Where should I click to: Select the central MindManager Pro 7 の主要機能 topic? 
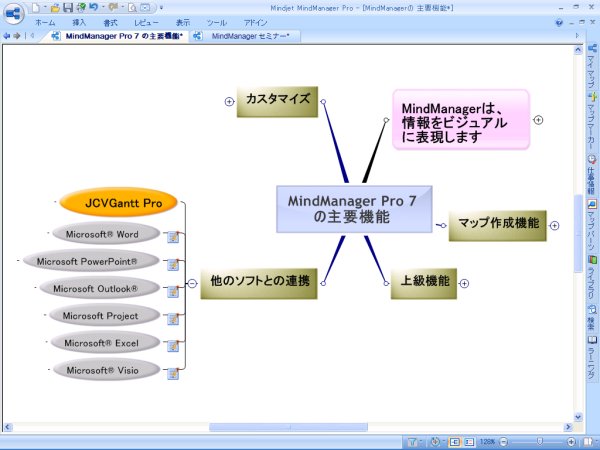[354, 209]
